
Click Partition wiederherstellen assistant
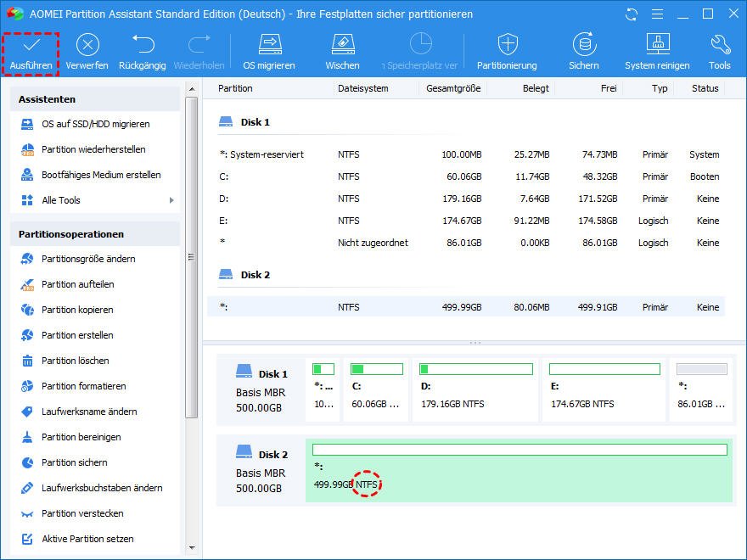click(93, 149)
